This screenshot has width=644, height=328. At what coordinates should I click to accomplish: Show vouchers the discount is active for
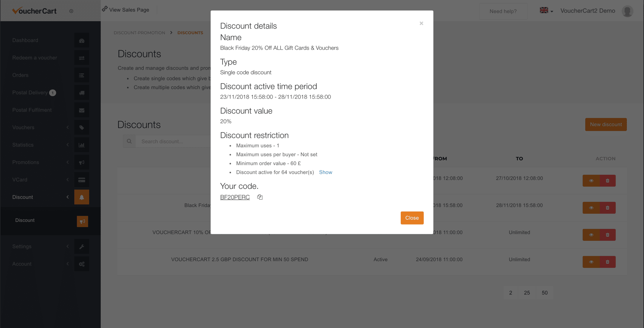coord(325,172)
